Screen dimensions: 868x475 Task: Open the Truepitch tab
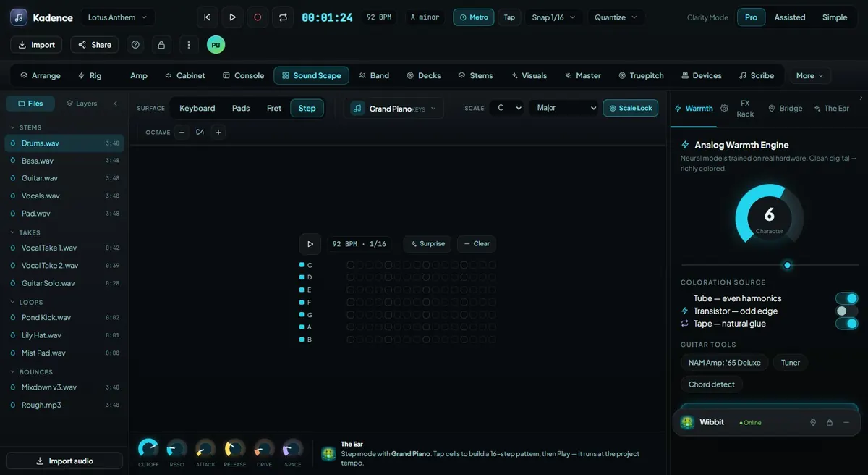641,75
